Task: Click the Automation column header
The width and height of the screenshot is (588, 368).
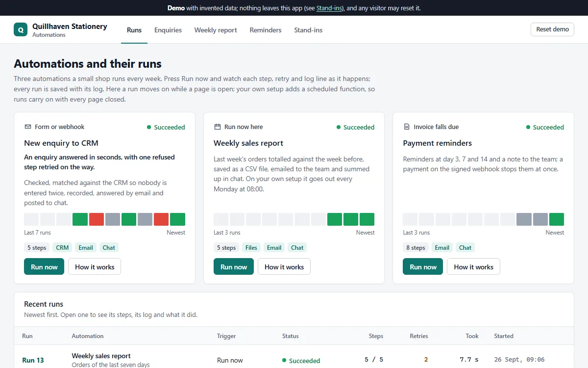Action: [x=88, y=336]
